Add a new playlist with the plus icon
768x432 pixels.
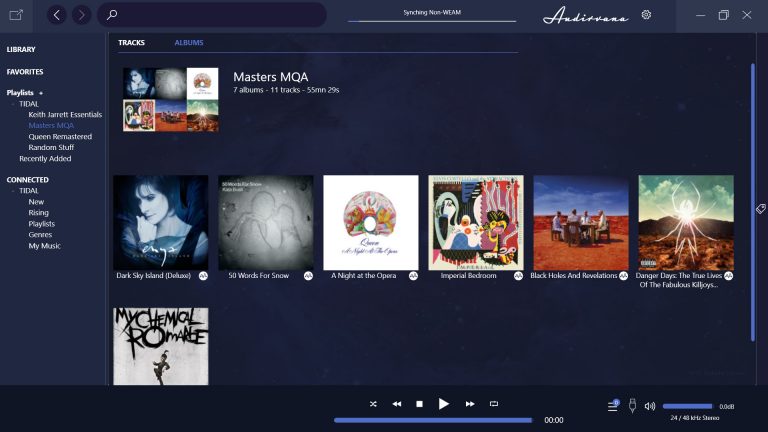tap(41, 93)
